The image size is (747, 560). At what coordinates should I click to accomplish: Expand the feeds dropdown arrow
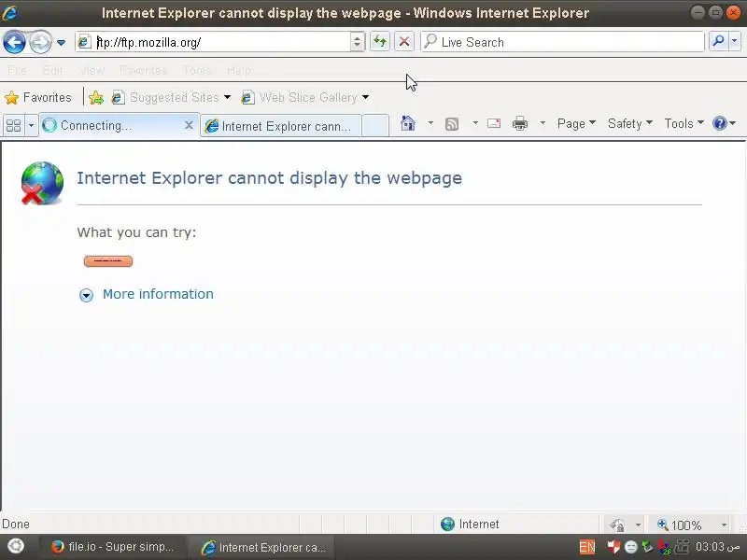475,123
